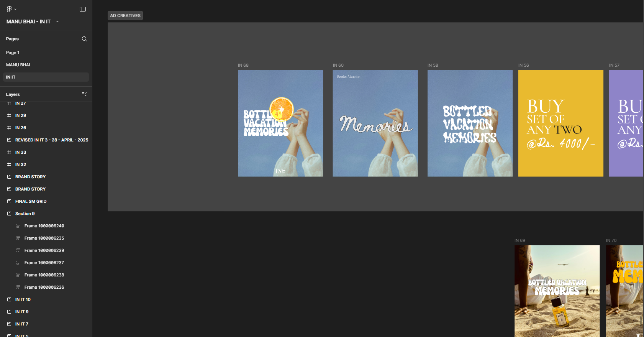The image size is (644, 337).
Task: Switch to the MANU BHAI page
Action: click(x=18, y=65)
